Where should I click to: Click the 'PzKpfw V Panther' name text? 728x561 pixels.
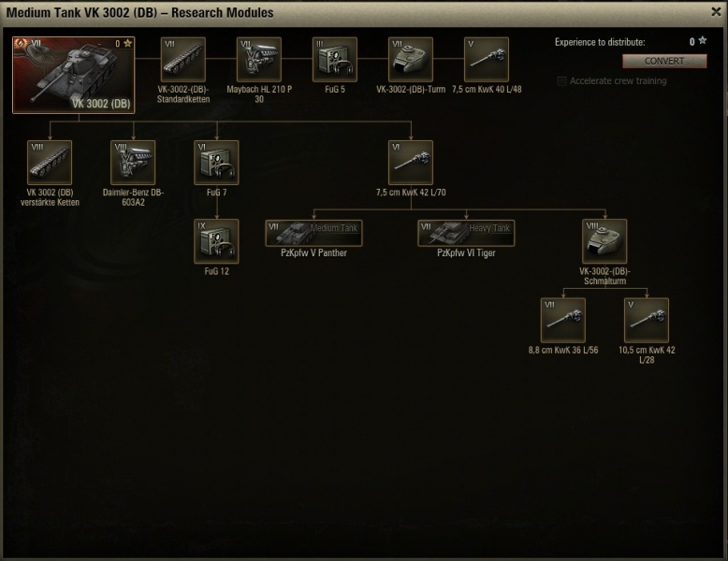pos(313,252)
